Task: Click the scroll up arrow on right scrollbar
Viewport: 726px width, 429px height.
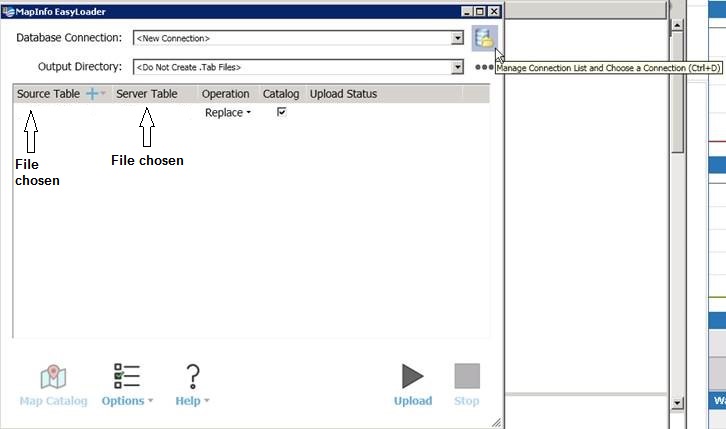Action: [677, 27]
